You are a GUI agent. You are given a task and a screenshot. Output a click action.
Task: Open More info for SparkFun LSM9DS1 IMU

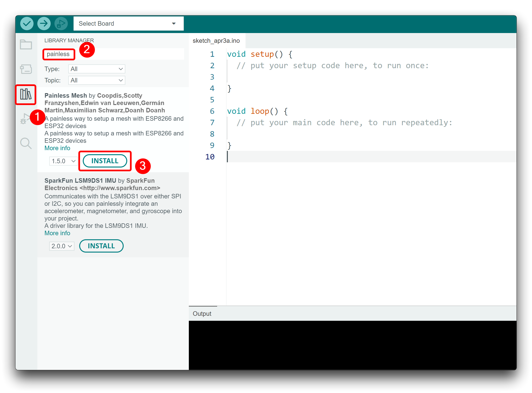[57, 233]
